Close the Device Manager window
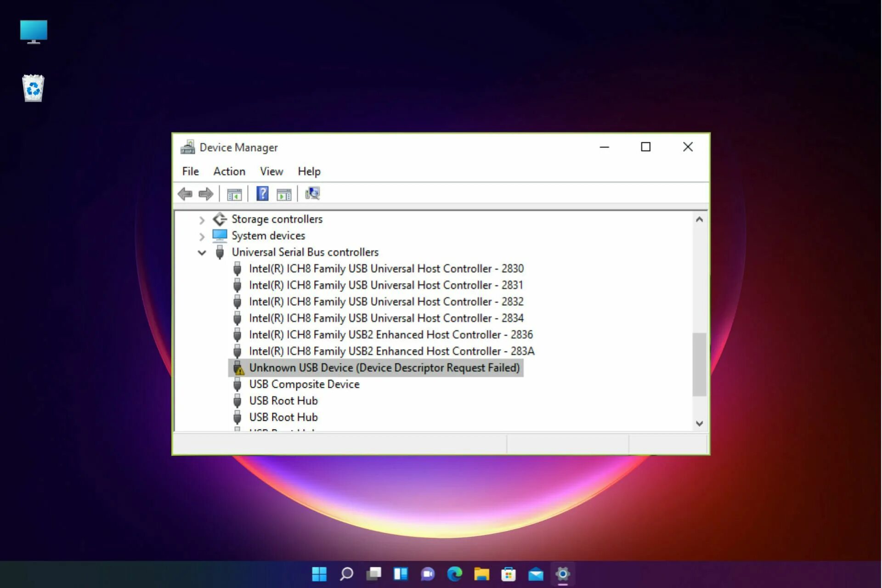 tap(688, 147)
